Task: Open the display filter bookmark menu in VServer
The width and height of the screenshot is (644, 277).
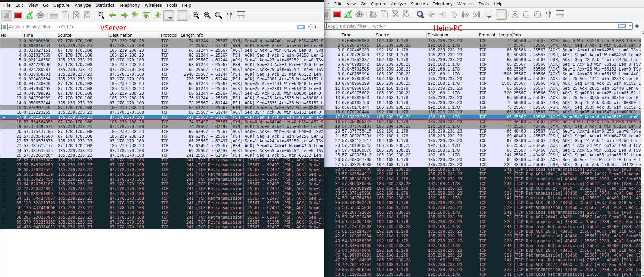Action: pos(4,27)
